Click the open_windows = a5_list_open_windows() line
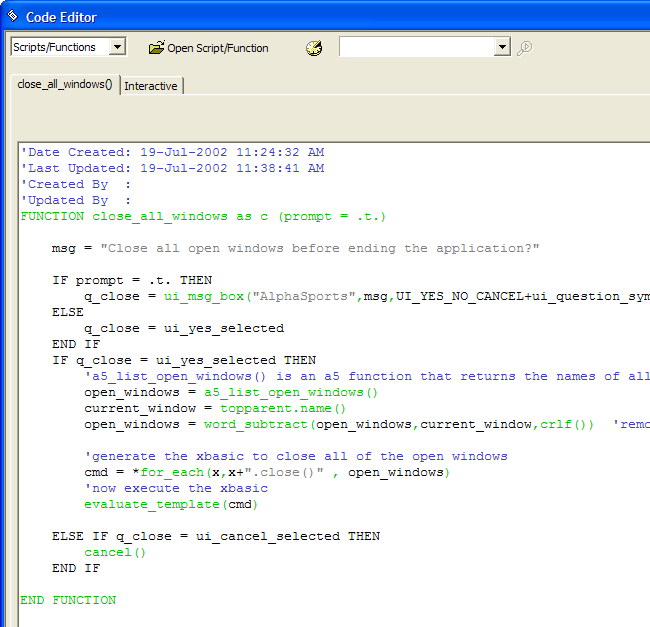Screen dimensions: 650x627 pos(231,392)
